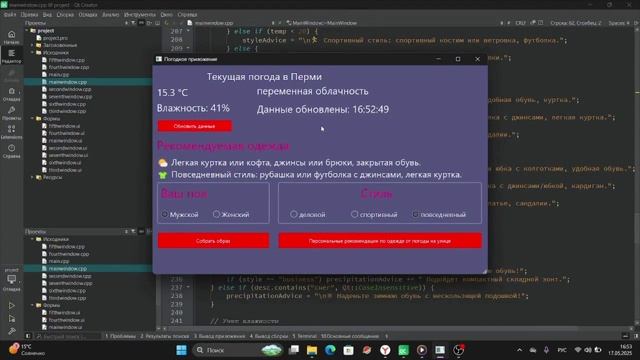The image size is (640, 360).
Task: Start debugging with the Run-with-bug icon
Action: (x=11, y=319)
